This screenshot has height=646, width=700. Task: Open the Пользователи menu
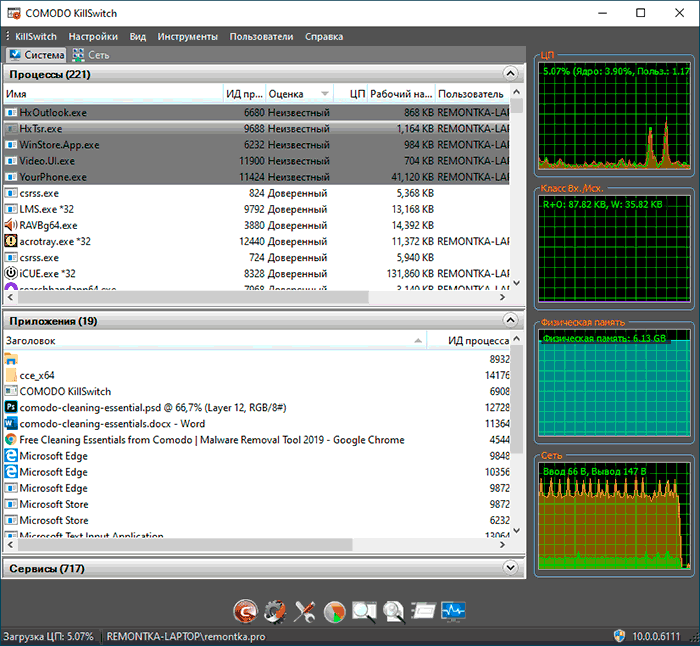coord(261,37)
